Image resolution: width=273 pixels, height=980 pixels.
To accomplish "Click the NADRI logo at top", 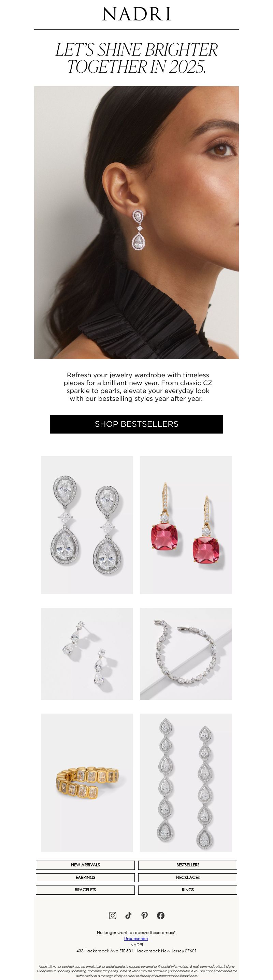I will 136,14.
